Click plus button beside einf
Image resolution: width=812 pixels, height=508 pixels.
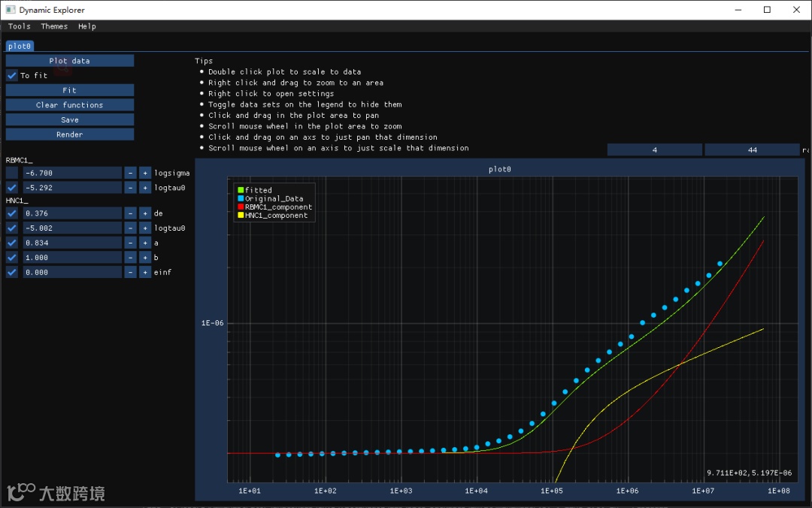145,272
